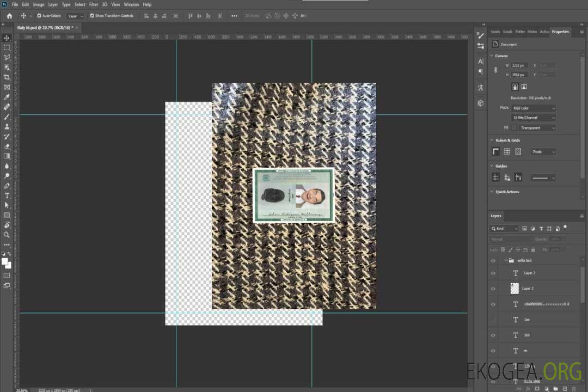Open the RGB Color mode dropdown
The height and width of the screenshot is (392, 588).
click(534, 108)
